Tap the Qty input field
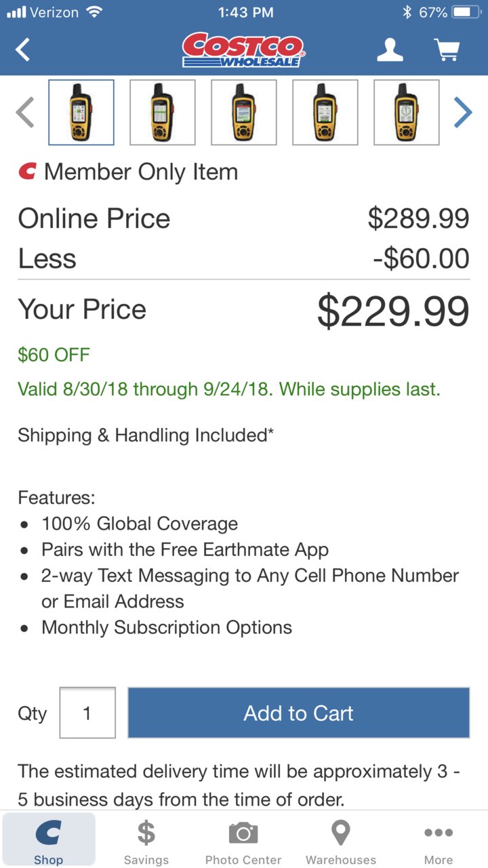Screen dimensions: 488x868 pos(87,713)
